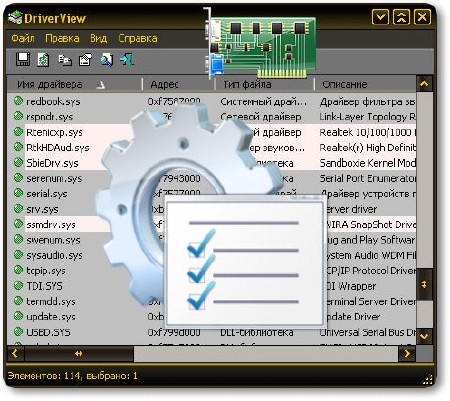Image resolution: width=450 pixels, height=401 pixels.
Task: Click the Save floppy disk toolbar icon
Action: tap(23, 59)
